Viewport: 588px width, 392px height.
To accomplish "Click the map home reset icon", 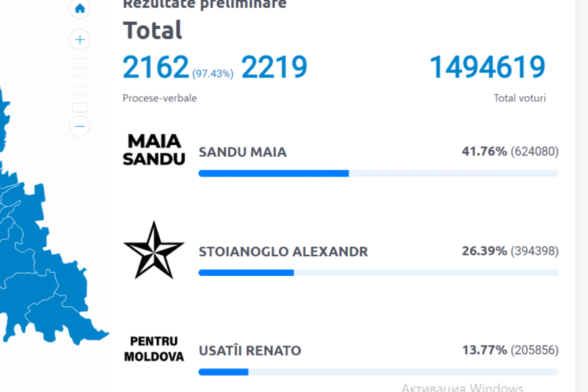I will point(80,9).
